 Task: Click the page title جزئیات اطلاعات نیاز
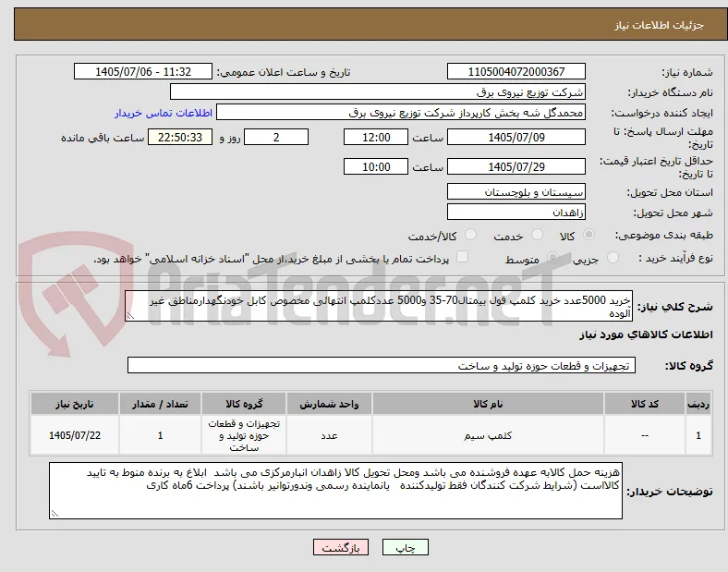coord(659,25)
